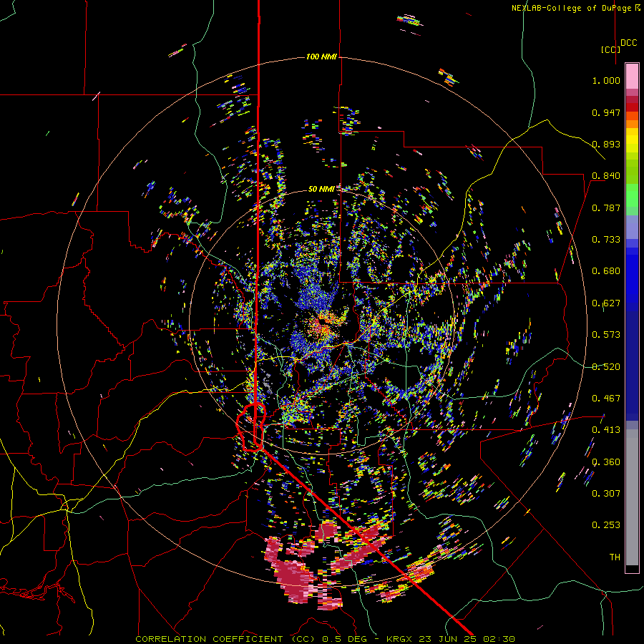
Task: Click the 0.893 scale value
Action: click(606, 144)
